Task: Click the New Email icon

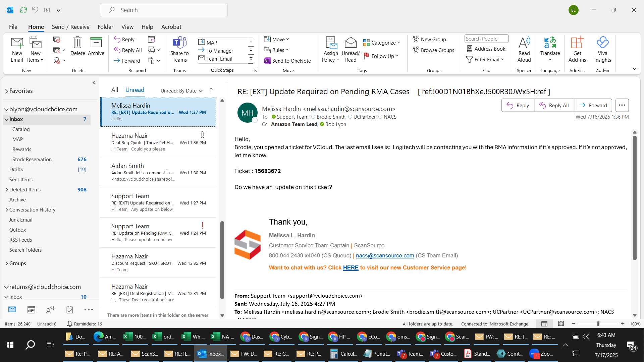Action: tap(17, 50)
